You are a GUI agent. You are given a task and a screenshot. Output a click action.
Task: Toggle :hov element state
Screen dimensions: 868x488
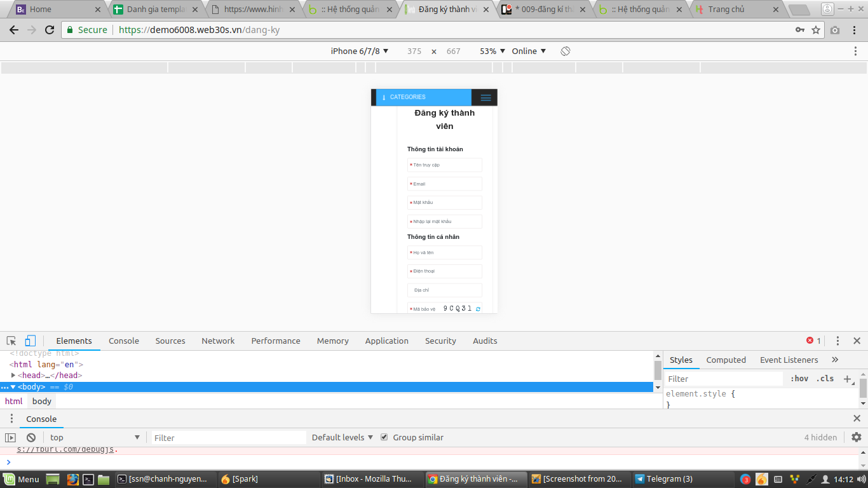pyautogui.click(x=799, y=379)
